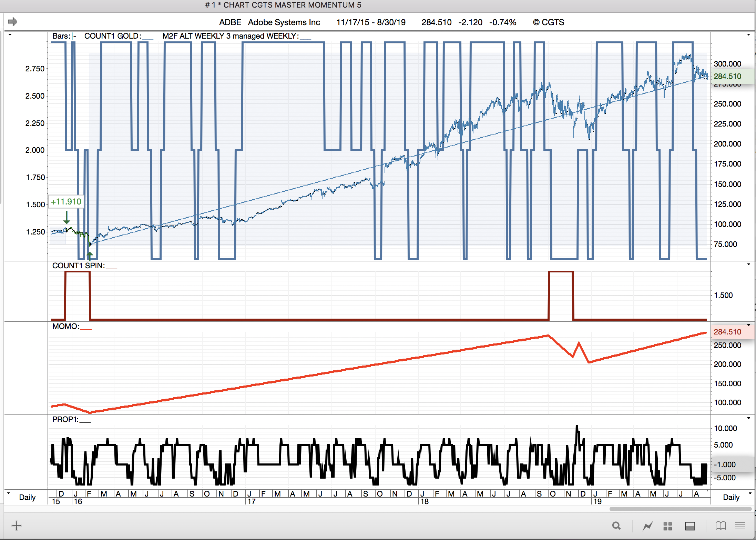
Task: Click the green down arrow trade marker
Action: 67,218
